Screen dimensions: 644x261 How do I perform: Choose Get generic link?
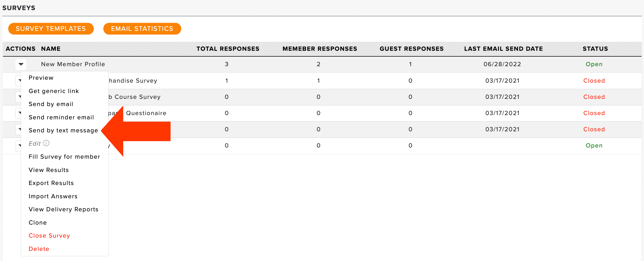point(54,91)
